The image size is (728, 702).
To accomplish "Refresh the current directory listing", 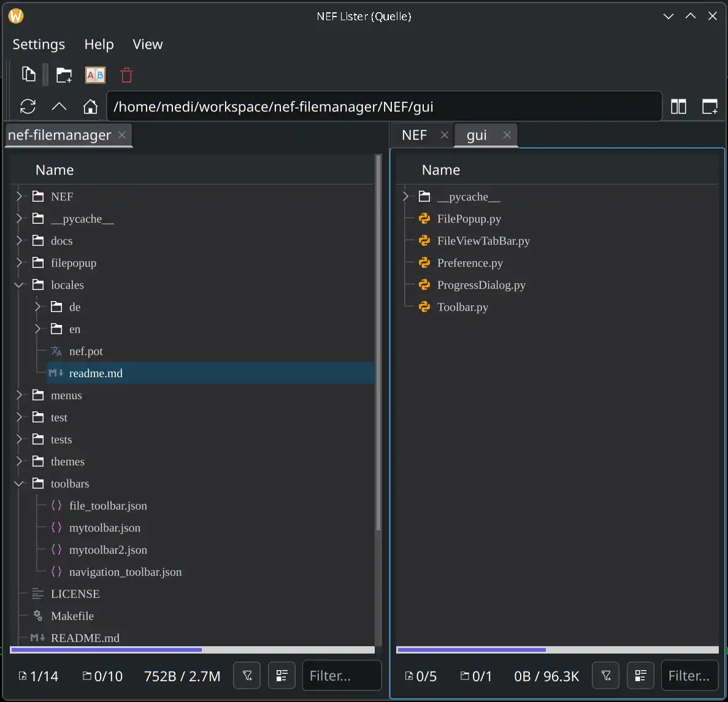I will point(28,107).
